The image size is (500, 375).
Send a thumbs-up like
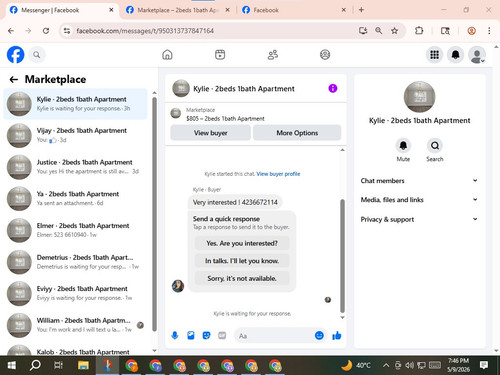pyautogui.click(x=337, y=335)
